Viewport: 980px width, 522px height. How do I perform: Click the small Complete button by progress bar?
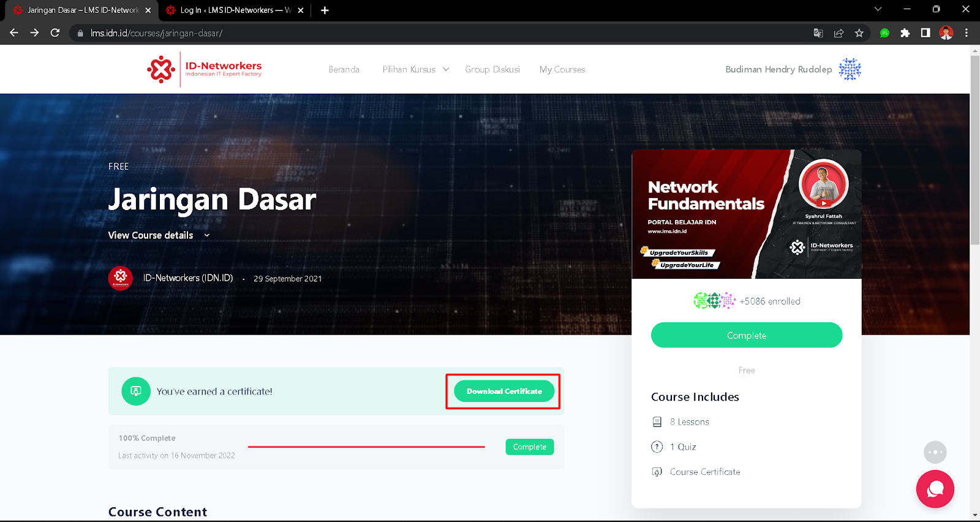529,447
